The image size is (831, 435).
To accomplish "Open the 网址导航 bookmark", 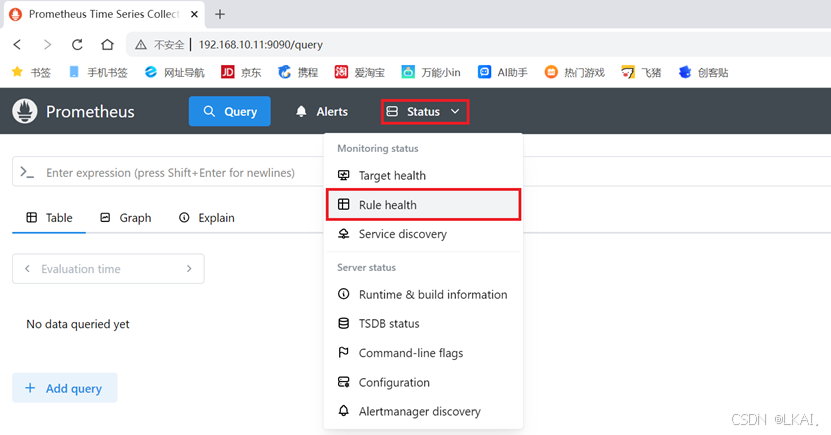I will pos(174,72).
